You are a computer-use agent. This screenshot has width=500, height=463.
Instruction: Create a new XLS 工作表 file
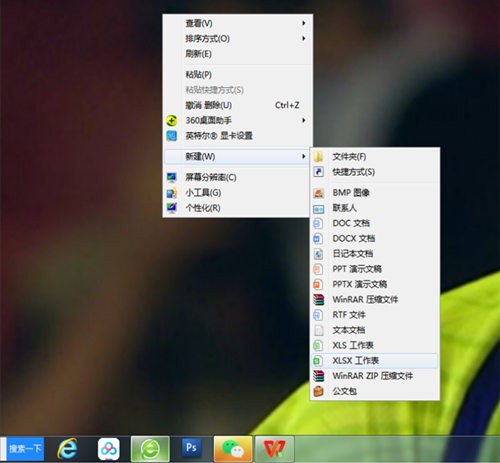tap(375, 345)
